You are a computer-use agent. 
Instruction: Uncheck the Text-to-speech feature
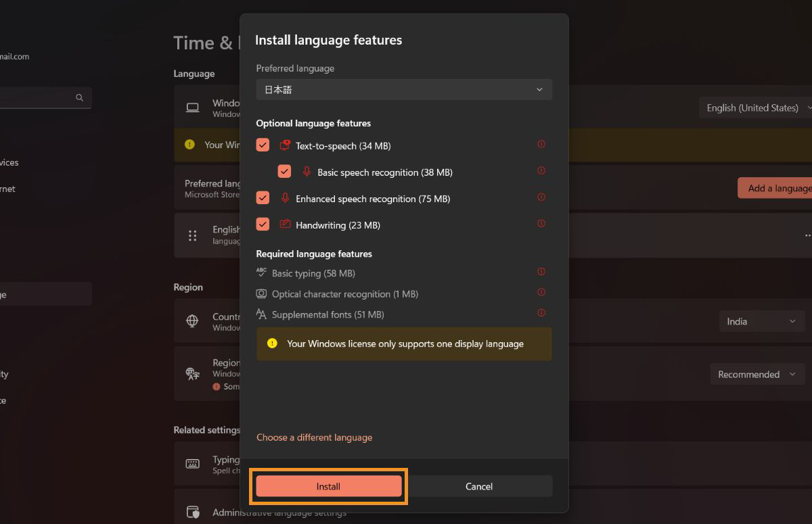(x=263, y=144)
